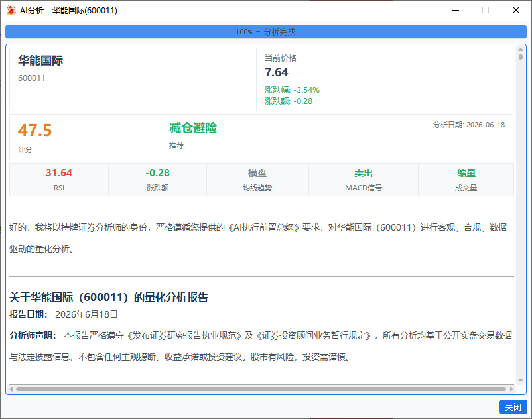Click the horizontal scrollbar right arrow

[x=511, y=389]
